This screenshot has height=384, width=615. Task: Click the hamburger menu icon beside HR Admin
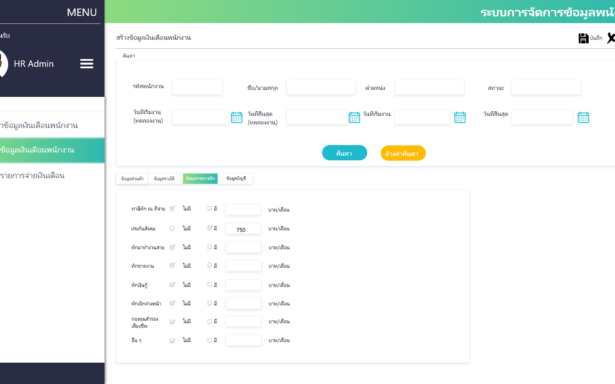pos(87,64)
